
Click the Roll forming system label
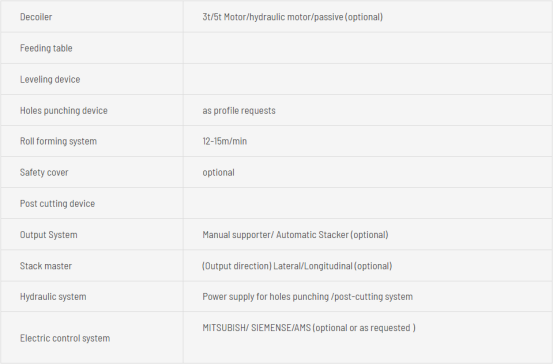(x=58, y=141)
